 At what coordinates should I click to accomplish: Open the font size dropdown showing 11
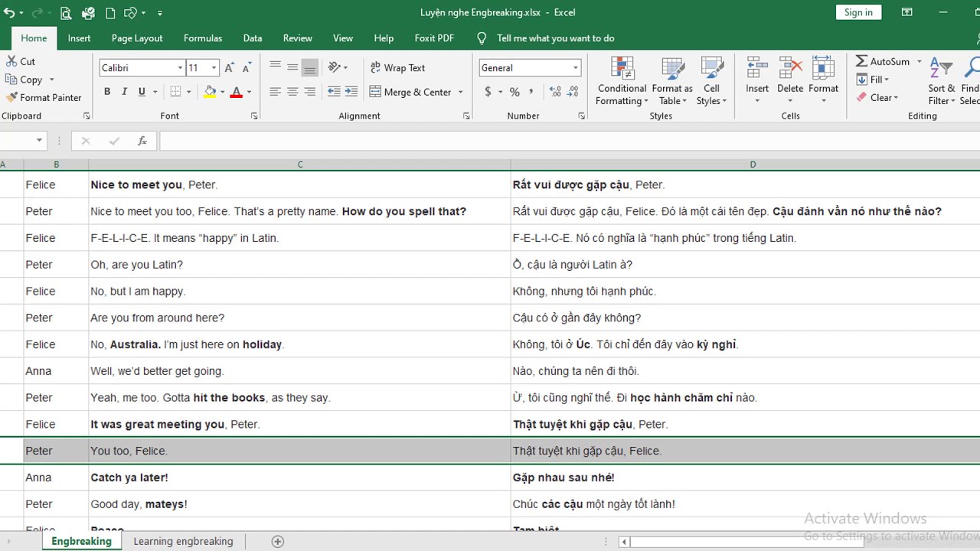click(214, 68)
